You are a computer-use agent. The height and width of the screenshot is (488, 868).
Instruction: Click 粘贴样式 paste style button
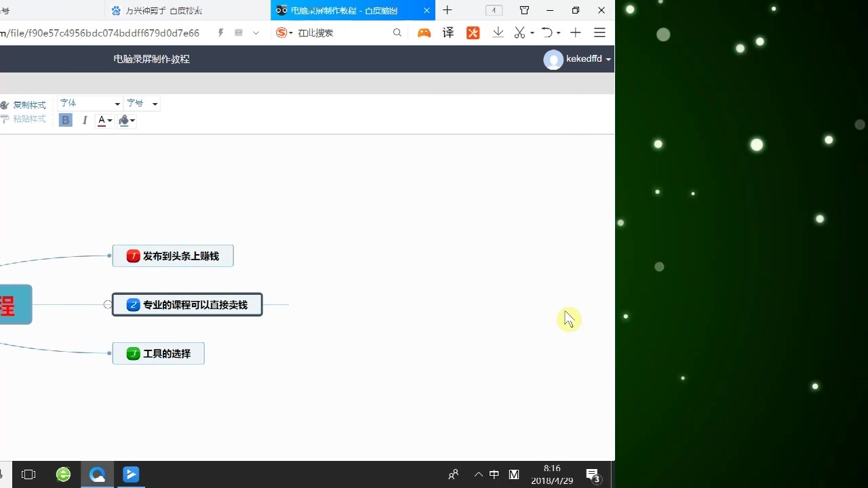24,119
